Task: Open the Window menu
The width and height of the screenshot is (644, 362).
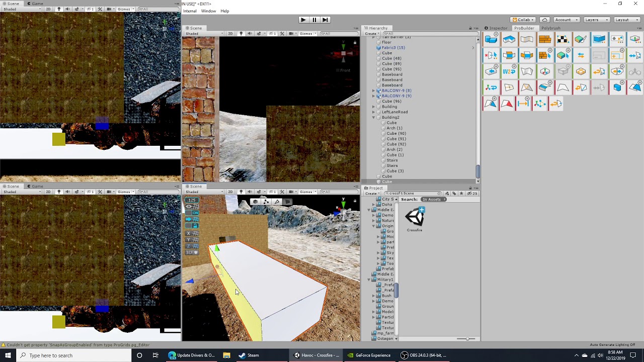Action: (208, 11)
